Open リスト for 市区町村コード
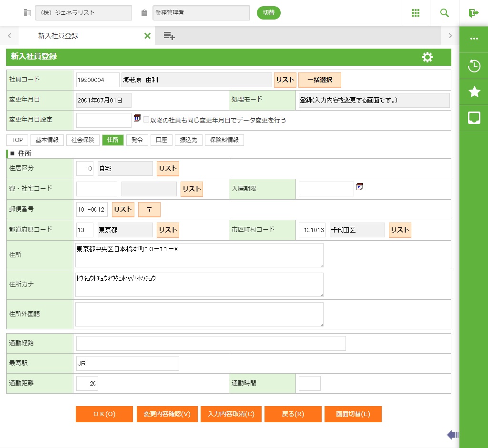This screenshot has height=448, width=488. point(400,230)
